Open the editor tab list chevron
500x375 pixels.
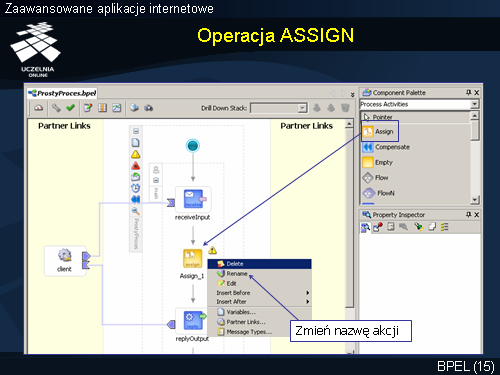pyautogui.click(x=352, y=94)
